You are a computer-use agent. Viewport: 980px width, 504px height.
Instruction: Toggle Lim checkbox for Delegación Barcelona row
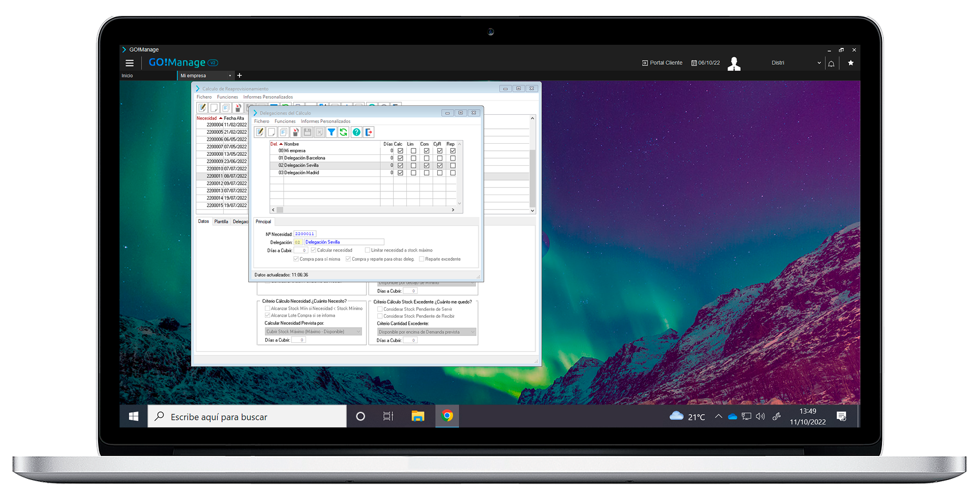[413, 158]
